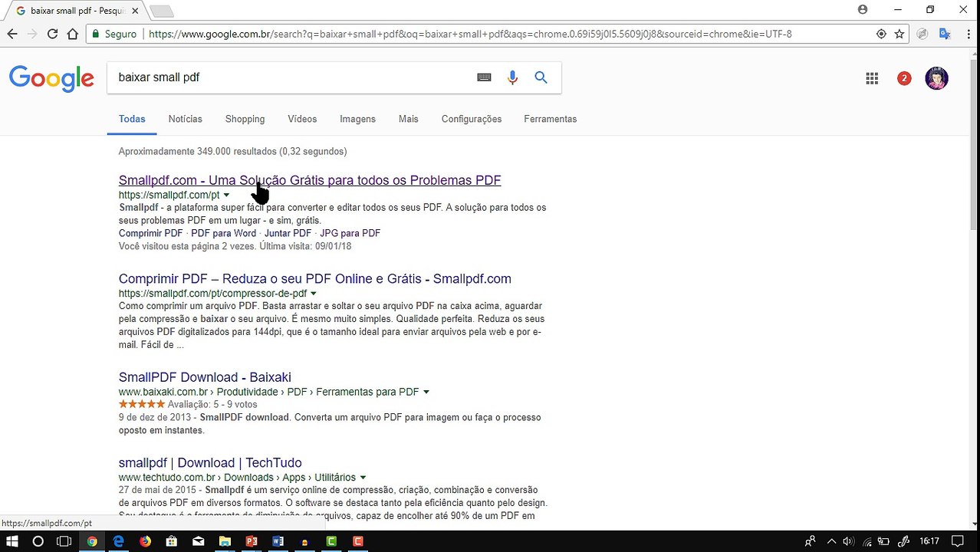Open the SmallPDF Download - Baixaki result
Viewport: 980px width, 552px height.
(x=205, y=377)
